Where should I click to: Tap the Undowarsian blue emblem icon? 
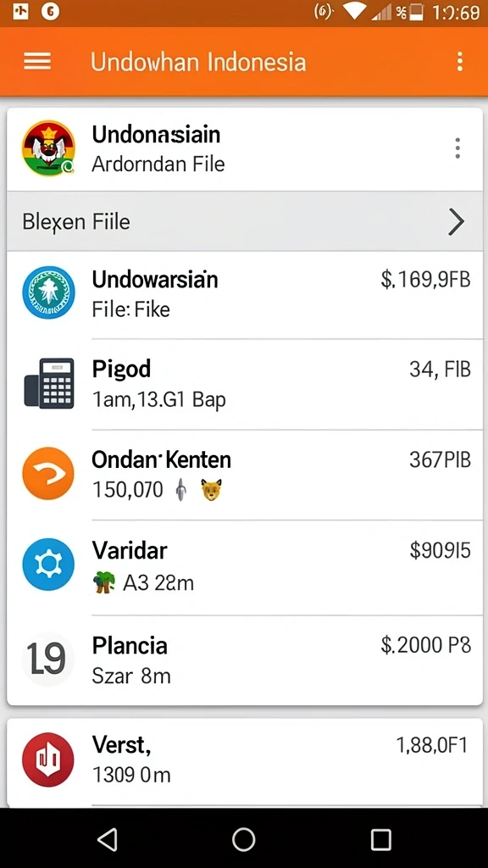[48, 292]
